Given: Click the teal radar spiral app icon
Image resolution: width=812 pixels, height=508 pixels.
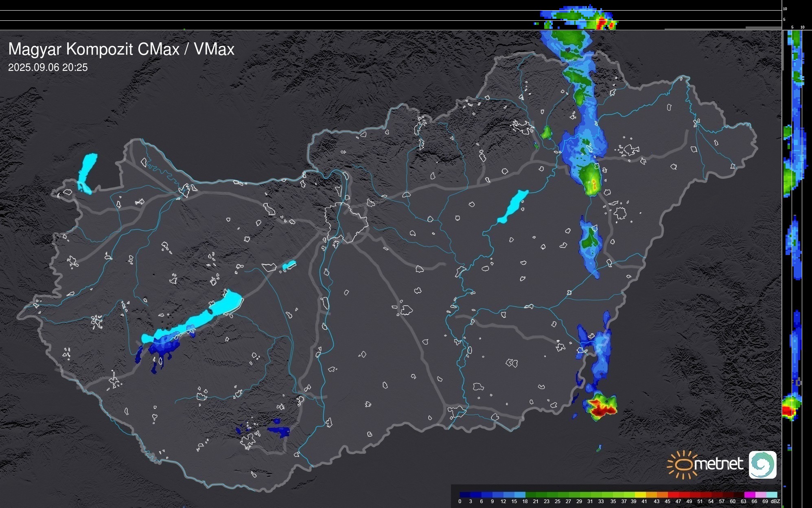Looking at the screenshot, I should 762,464.
